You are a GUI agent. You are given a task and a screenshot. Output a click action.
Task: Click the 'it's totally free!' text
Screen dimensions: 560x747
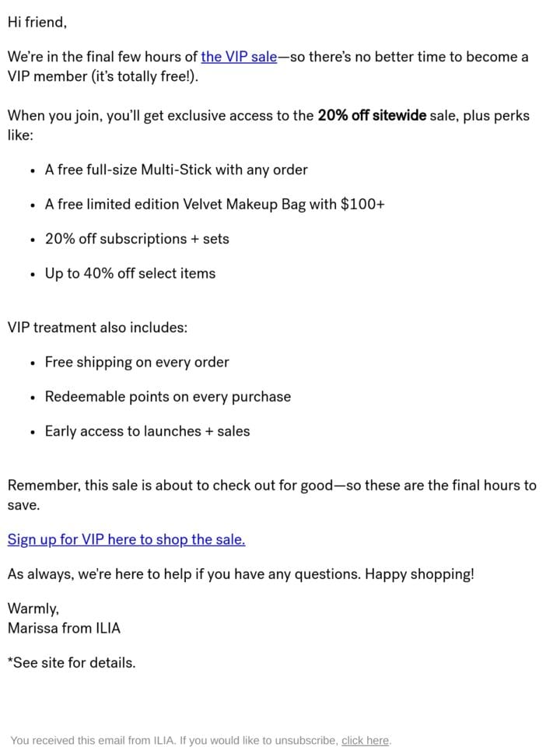click(x=145, y=76)
